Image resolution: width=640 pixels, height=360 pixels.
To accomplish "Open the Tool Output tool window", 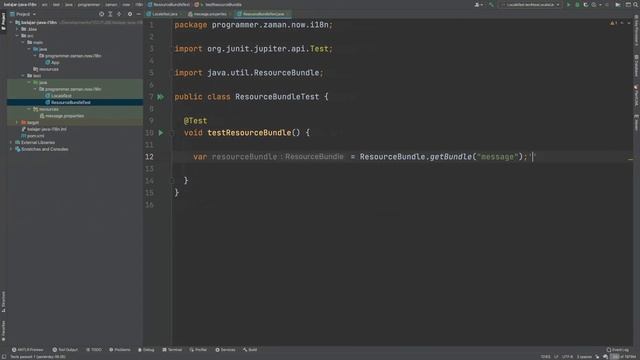I will (65, 350).
